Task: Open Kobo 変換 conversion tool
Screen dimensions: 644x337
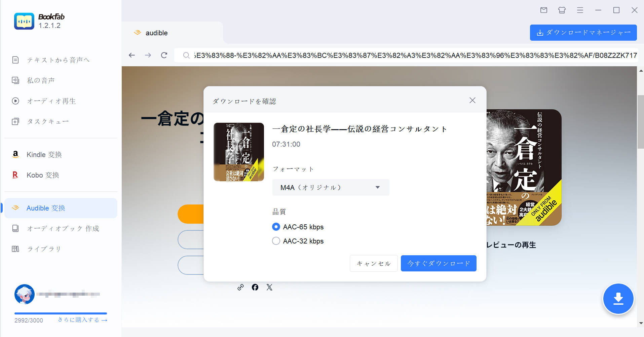Action: pos(42,175)
